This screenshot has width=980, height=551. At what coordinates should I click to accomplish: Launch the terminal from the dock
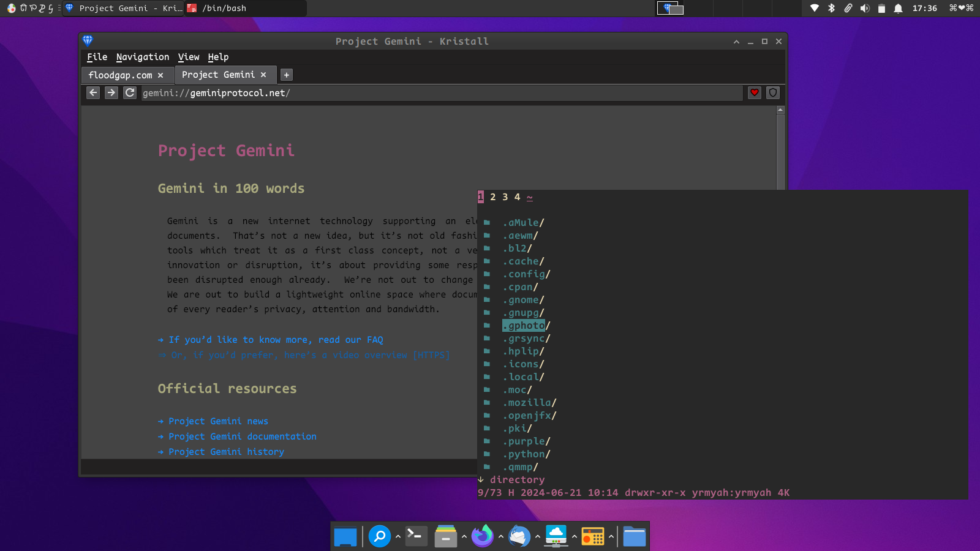coord(416,536)
